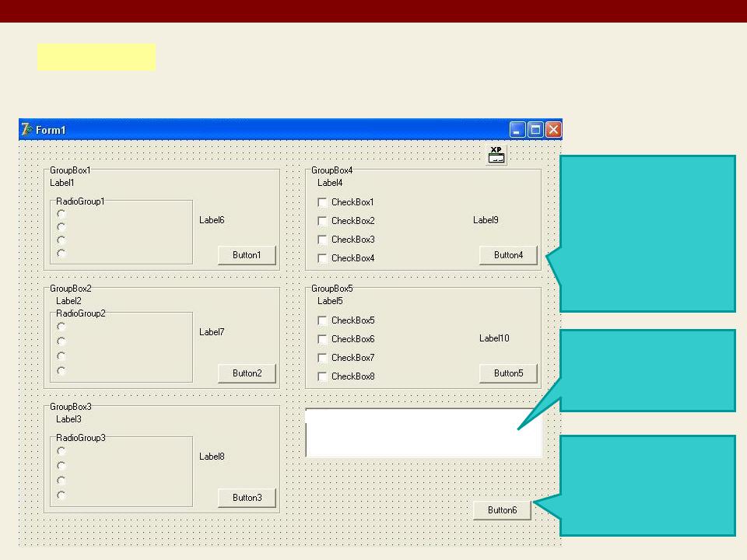Click the GroupBox5 caption

click(x=332, y=289)
